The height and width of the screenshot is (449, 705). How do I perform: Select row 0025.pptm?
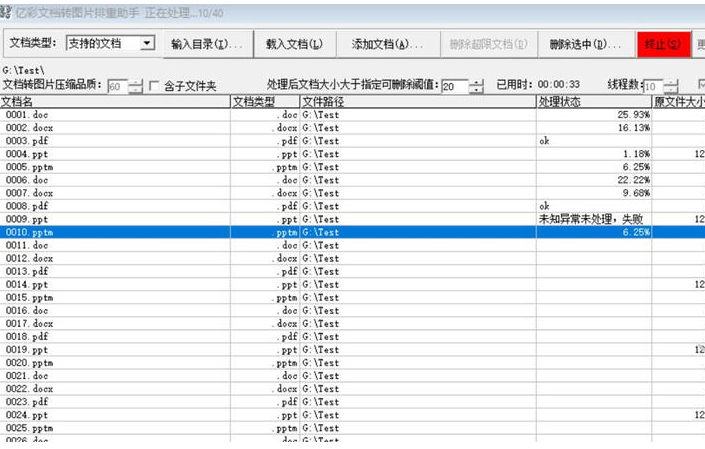click(352, 428)
